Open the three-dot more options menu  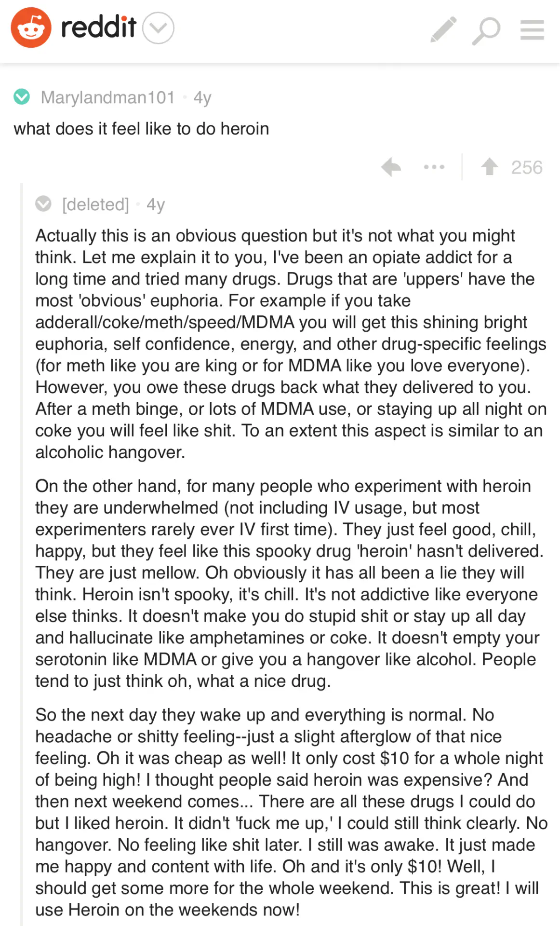click(434, 167)
